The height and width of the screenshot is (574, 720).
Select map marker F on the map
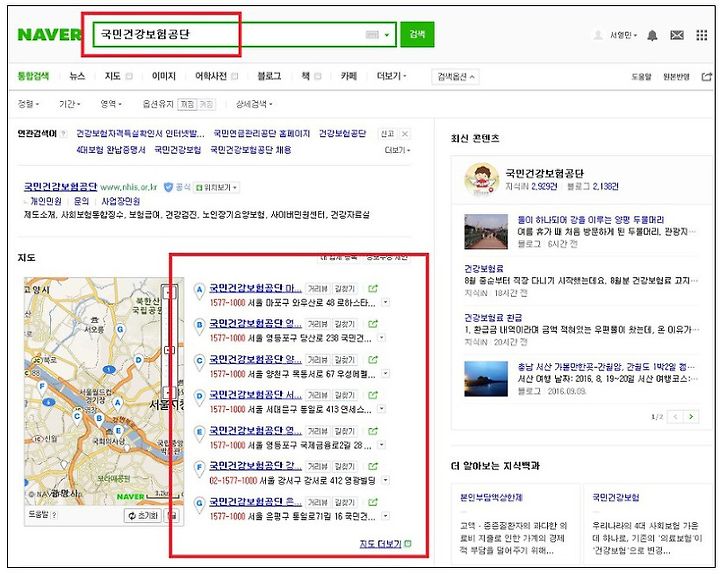click(42, 387)
